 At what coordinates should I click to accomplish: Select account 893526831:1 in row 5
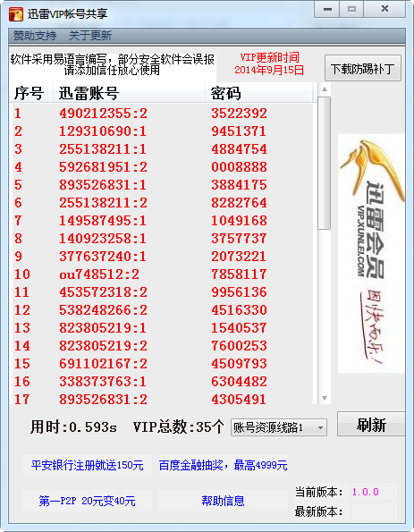tap(103, 185)
